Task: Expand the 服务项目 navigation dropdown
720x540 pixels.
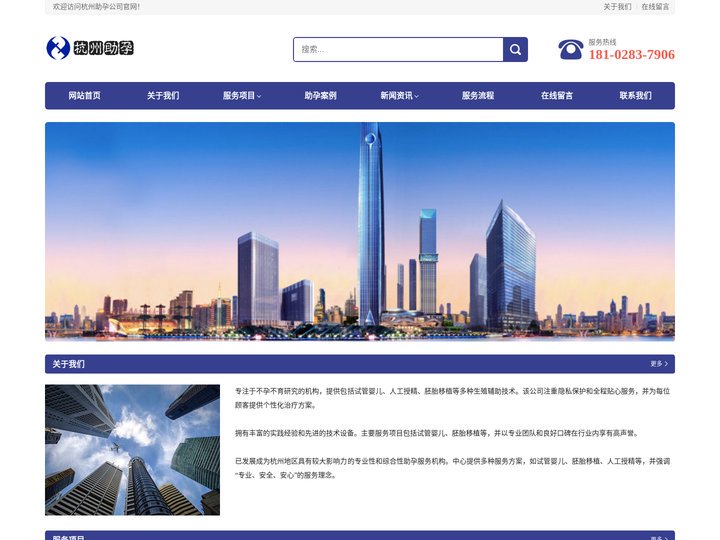Action: tap(242, 96)
